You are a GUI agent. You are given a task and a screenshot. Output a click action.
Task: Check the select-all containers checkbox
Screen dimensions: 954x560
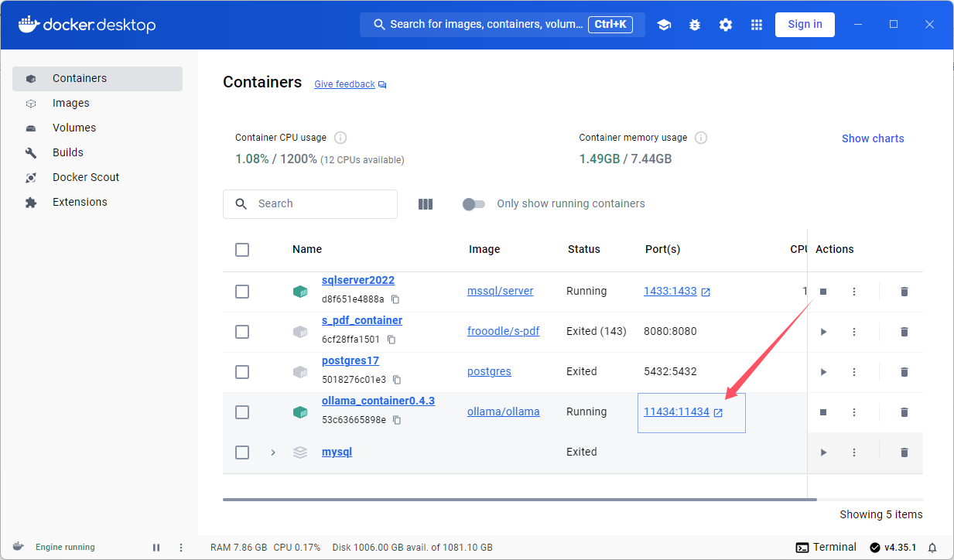242,250
